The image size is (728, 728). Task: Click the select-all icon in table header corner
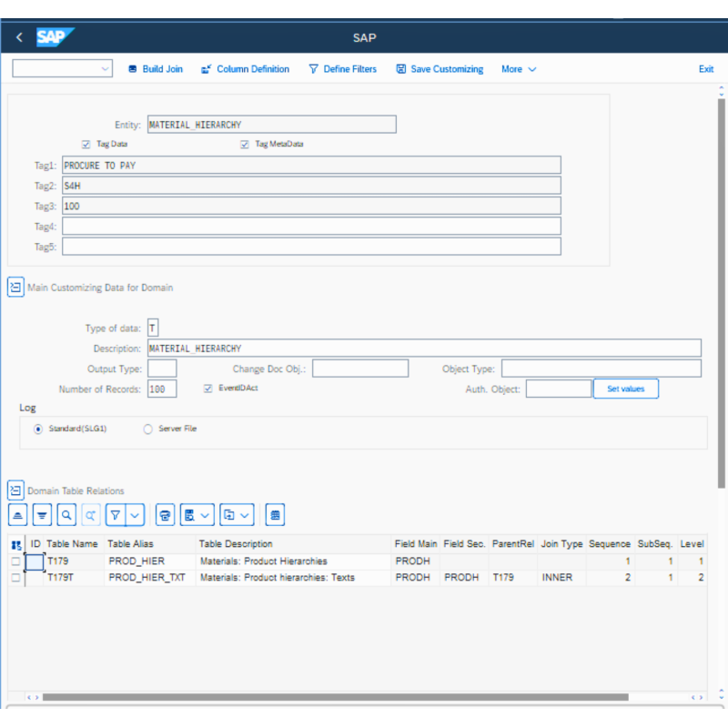15,544
